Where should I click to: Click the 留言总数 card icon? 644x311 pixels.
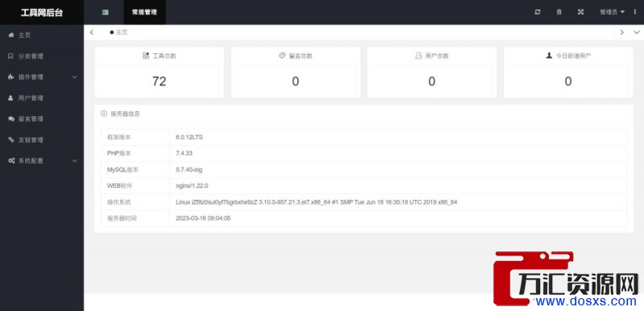pos(282,56)
